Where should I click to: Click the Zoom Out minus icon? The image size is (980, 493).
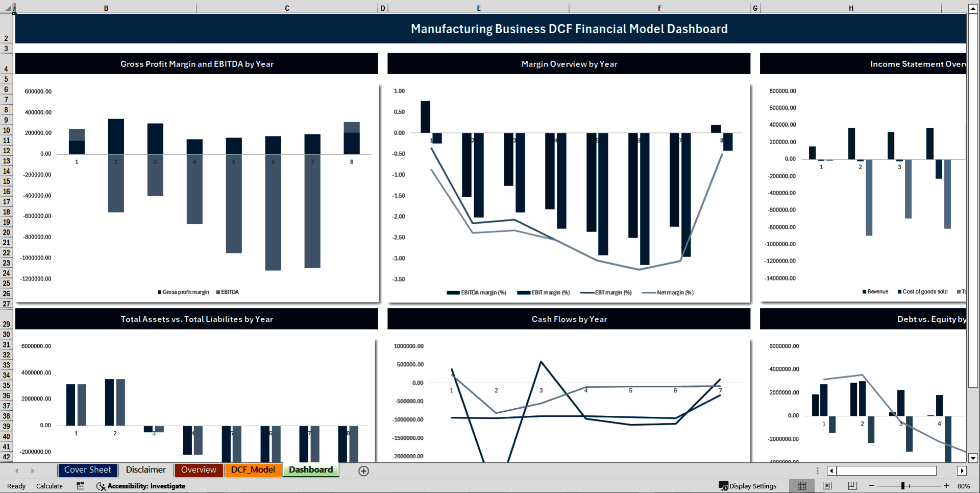[871, 486]
